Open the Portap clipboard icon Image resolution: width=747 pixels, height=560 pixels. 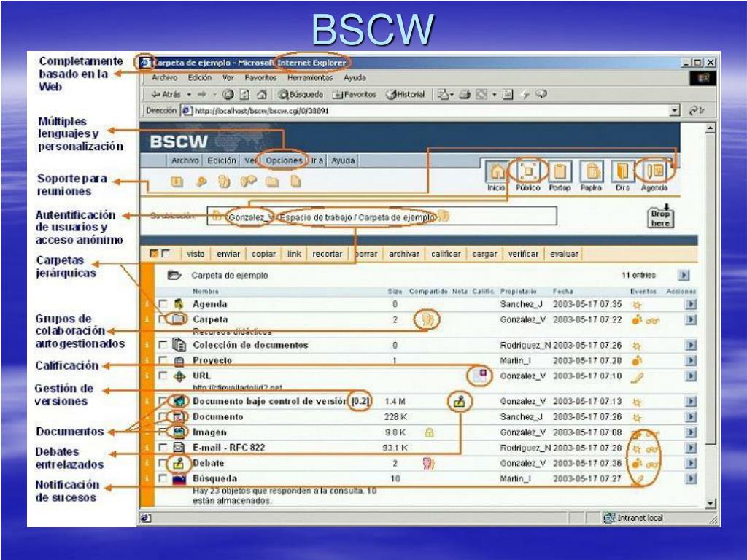[x=560, y=171]
